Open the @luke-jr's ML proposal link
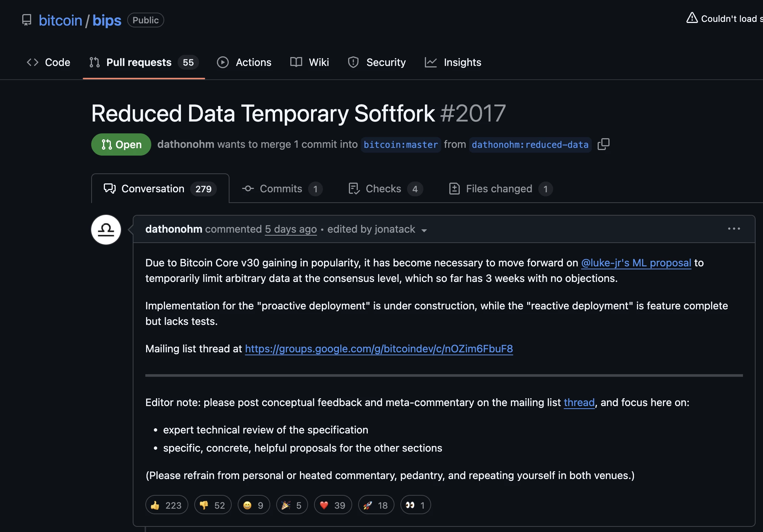Screen dimensions: 763x532 (x=636, y=263)
